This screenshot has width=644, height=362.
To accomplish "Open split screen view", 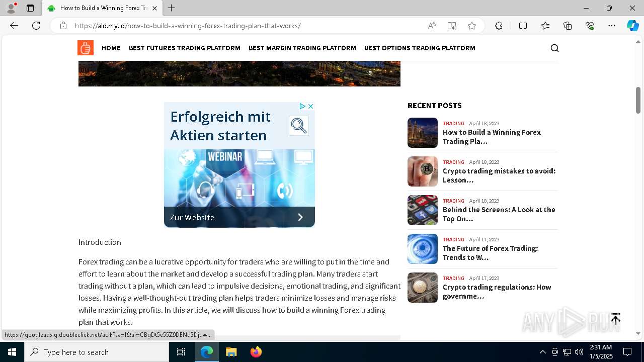I will click(x=523, y=26).
